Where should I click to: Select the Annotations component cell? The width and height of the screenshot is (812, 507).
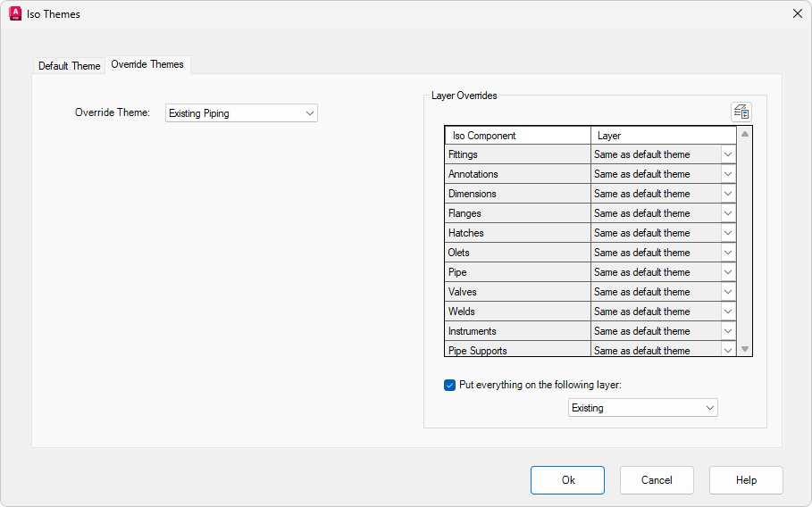(x=517, y=174)
